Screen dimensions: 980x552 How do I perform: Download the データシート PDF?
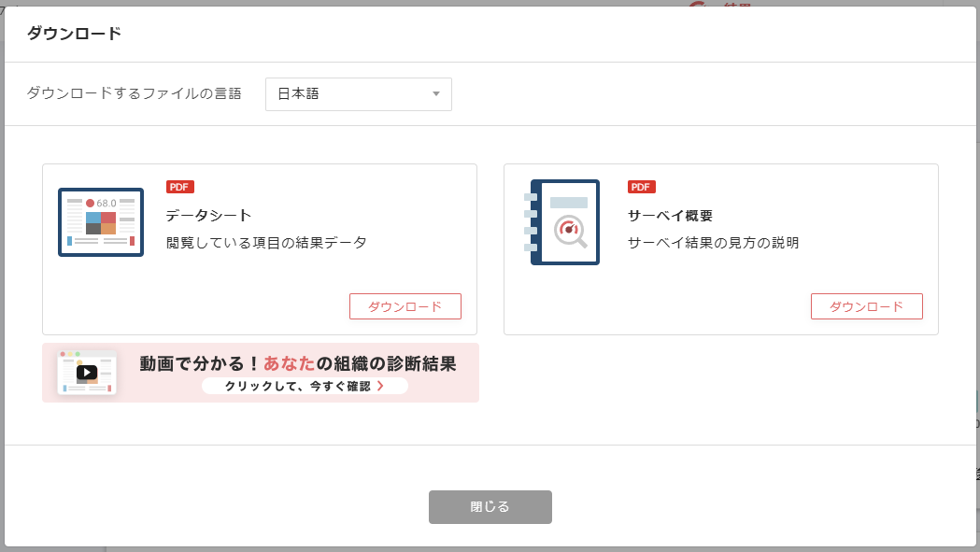(405, 306)
